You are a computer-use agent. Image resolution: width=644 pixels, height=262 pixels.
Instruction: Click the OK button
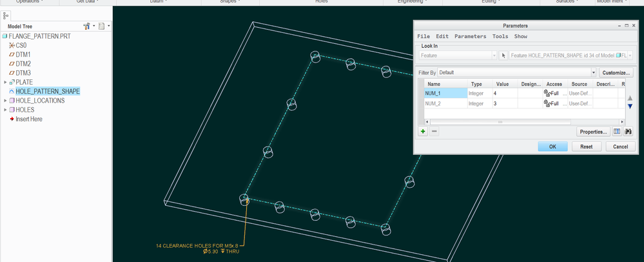[552, 146]
